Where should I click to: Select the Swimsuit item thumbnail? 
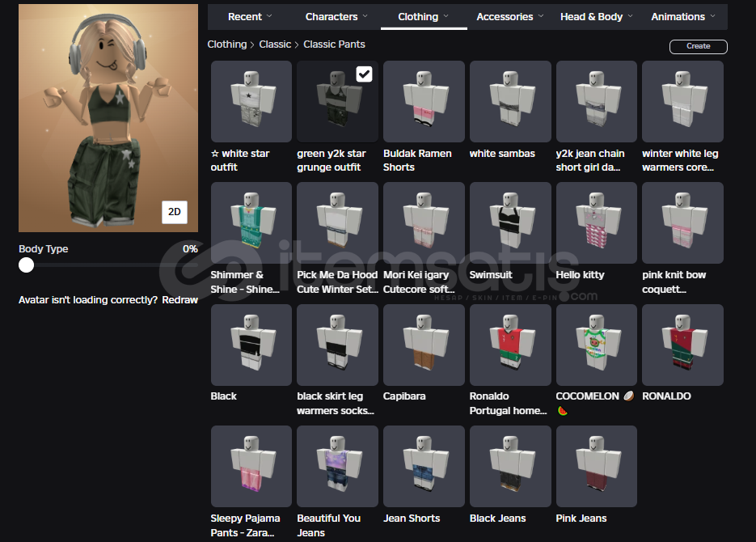(x=510, y=222)
